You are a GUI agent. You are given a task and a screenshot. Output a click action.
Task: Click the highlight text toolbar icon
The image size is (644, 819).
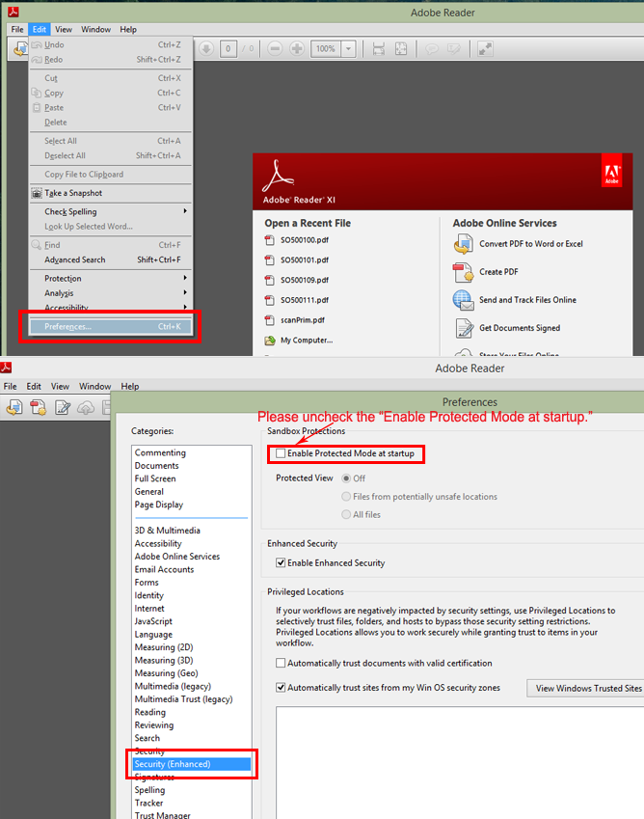click(x=453, y=49)
